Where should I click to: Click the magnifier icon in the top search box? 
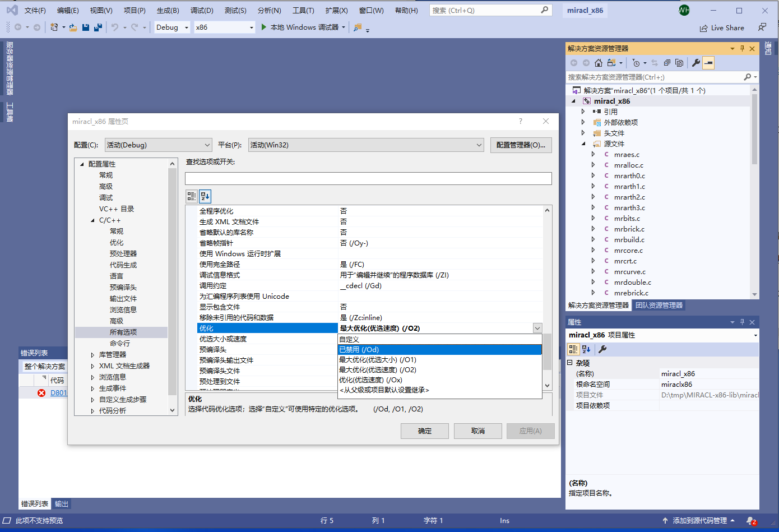pos(545,10)
